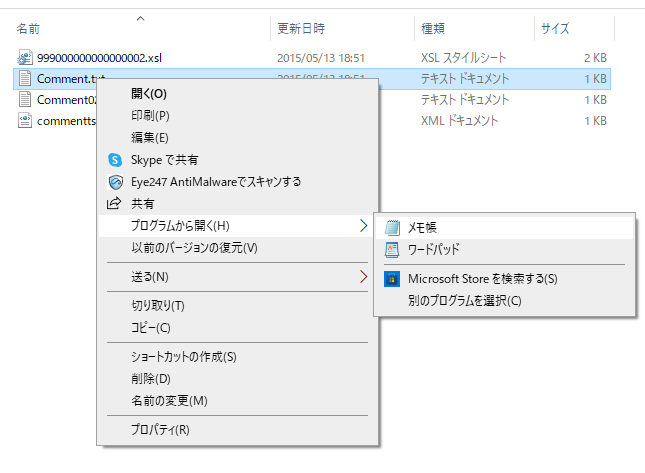Image resolution: width=645 pixels, height=473 pixels.
Task: Select 編集(E) menu entry
Action: coord(150,138)
